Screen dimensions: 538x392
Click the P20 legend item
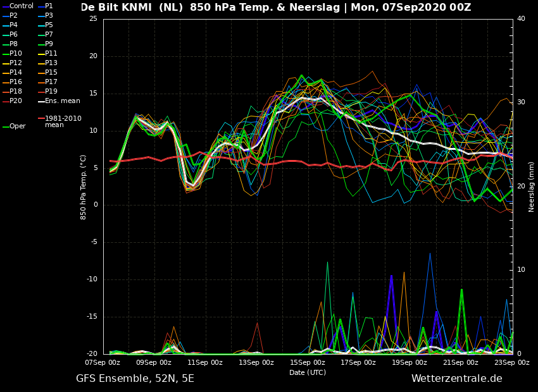(13, 101)
